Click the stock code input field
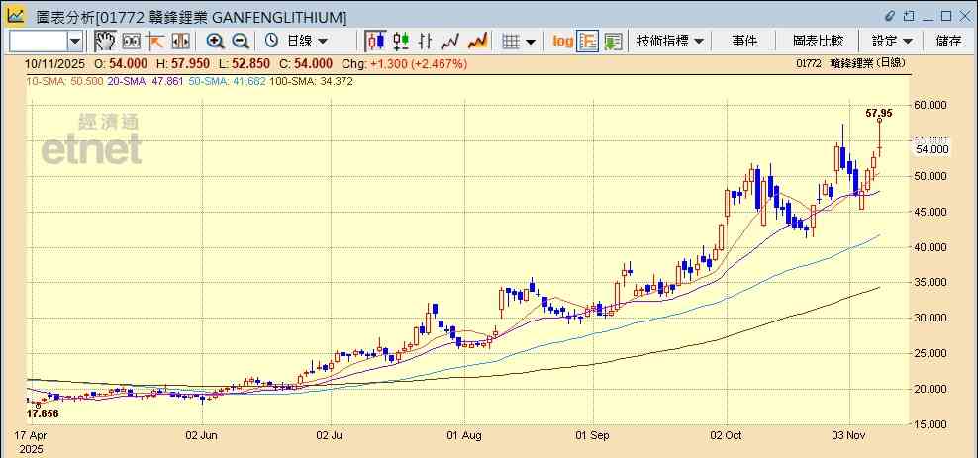Viewport: 980px width, 458px height. click(38, 41)
